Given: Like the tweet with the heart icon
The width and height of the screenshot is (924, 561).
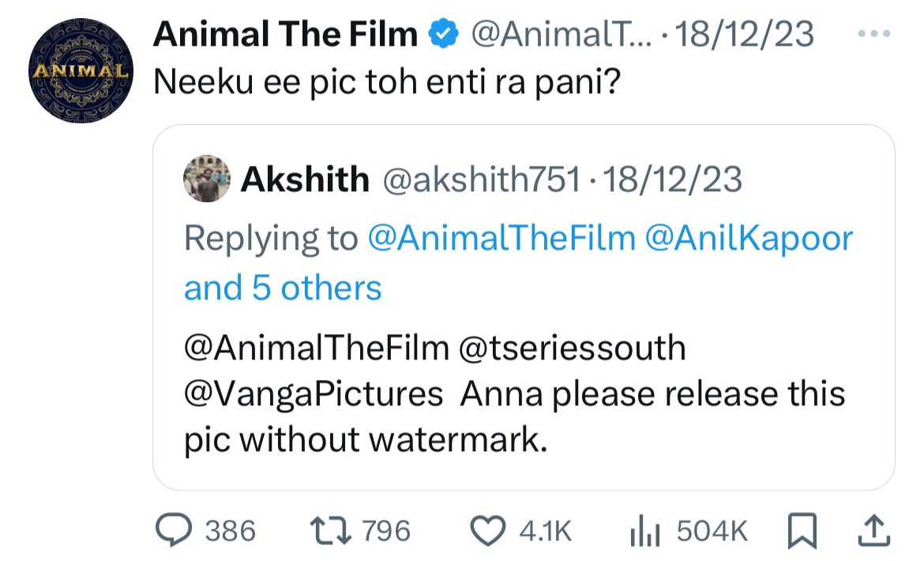Looking at the screenshot, I should point(490,530).
